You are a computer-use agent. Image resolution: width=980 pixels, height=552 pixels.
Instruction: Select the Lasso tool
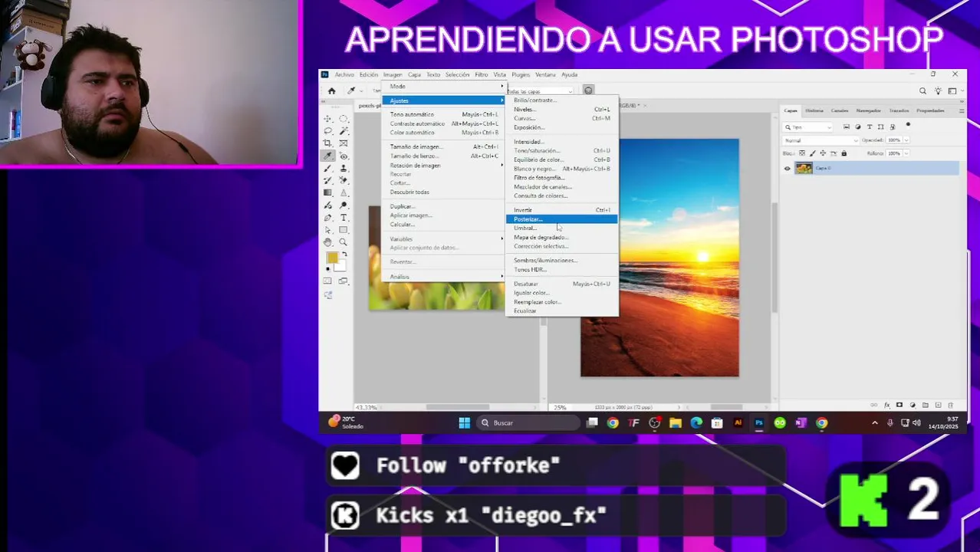click(328, 131)
